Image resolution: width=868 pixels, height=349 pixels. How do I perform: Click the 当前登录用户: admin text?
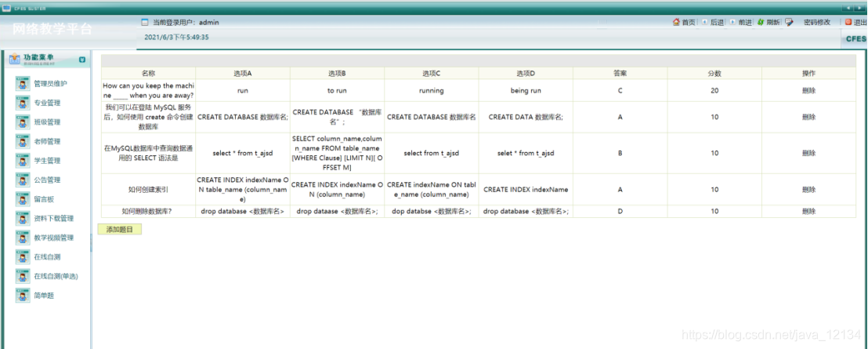point(187,23)
